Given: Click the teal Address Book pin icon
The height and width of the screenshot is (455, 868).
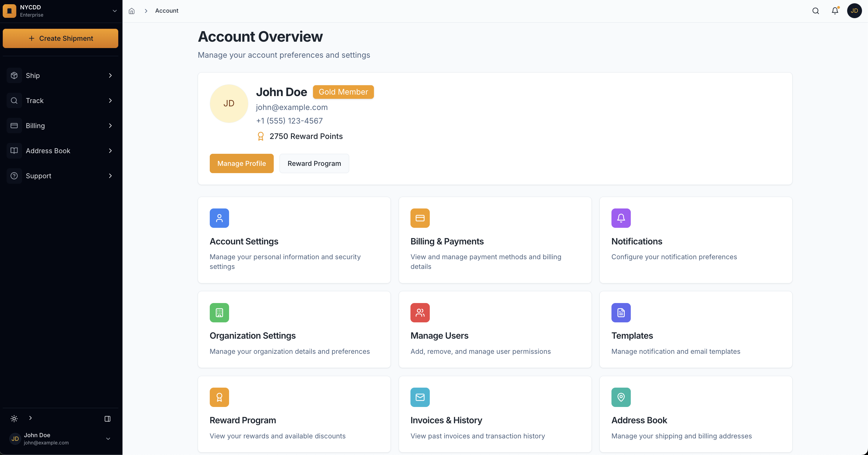Looking at the screenshot, I should point(621,397).
